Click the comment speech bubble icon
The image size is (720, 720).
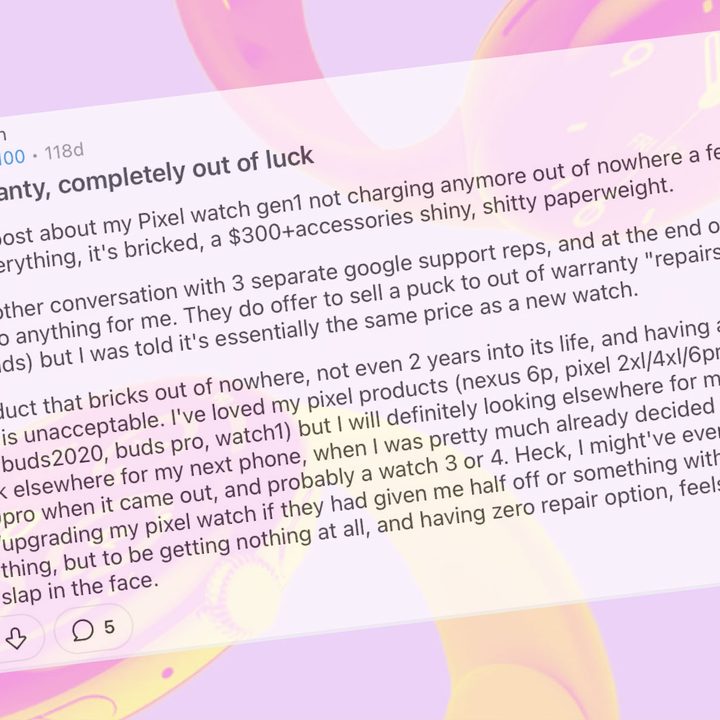pos(83,630)
